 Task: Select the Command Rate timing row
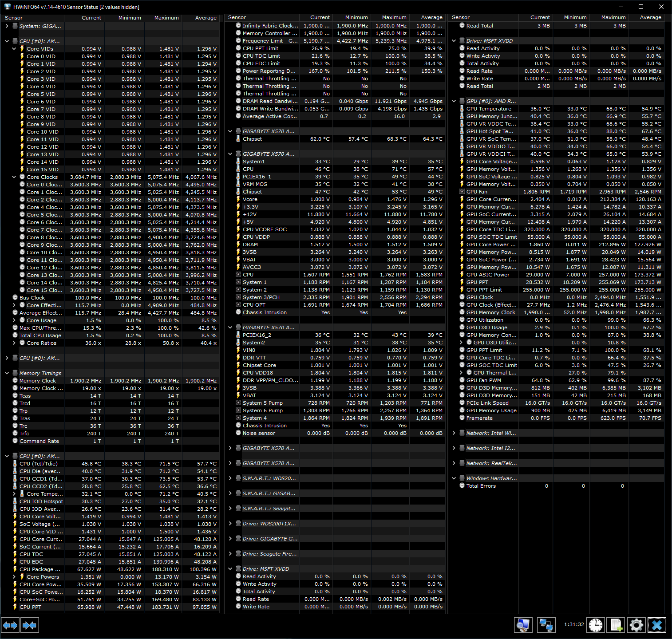pos(111,441)
